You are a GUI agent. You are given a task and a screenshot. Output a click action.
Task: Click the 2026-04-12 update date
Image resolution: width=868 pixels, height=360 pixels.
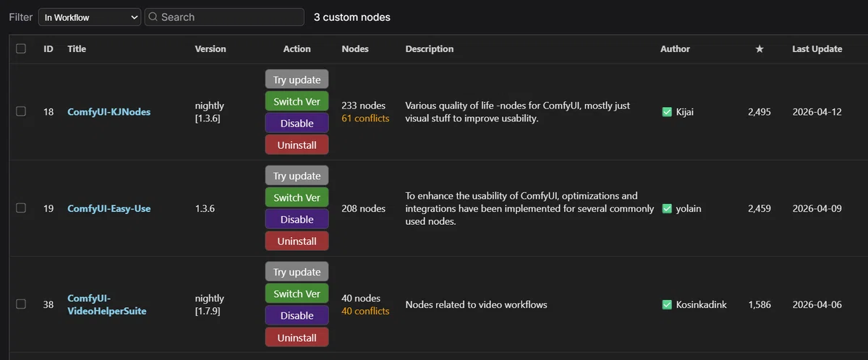point(817,112)
